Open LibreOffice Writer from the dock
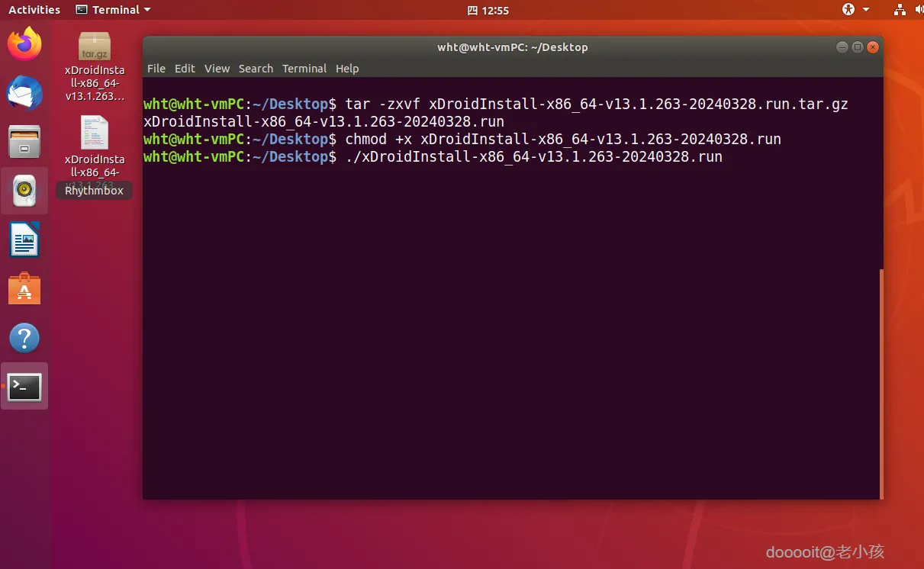The height and width of the screenshot is (569, 924). (x=24, y=240)
